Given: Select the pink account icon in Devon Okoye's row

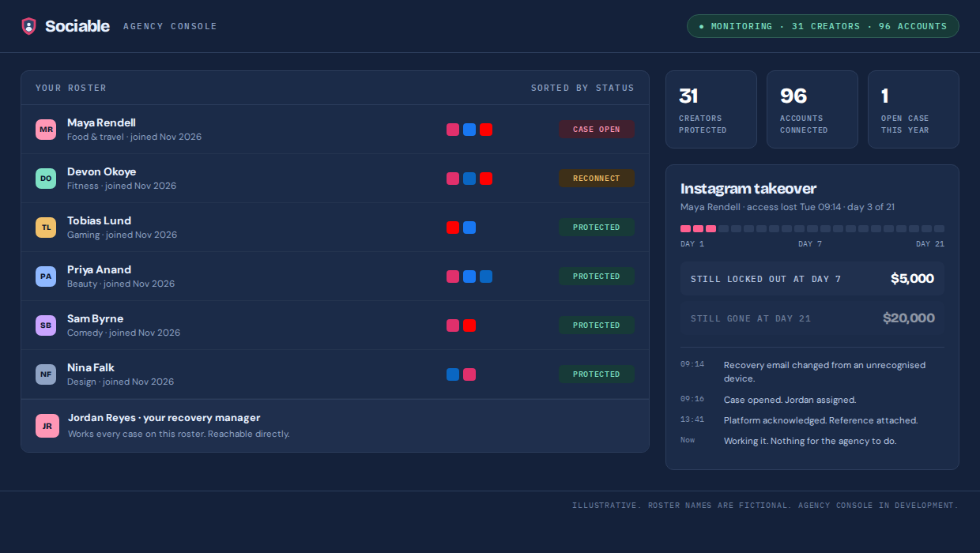Looking at the screenshot, I should (x=453, y=179).
